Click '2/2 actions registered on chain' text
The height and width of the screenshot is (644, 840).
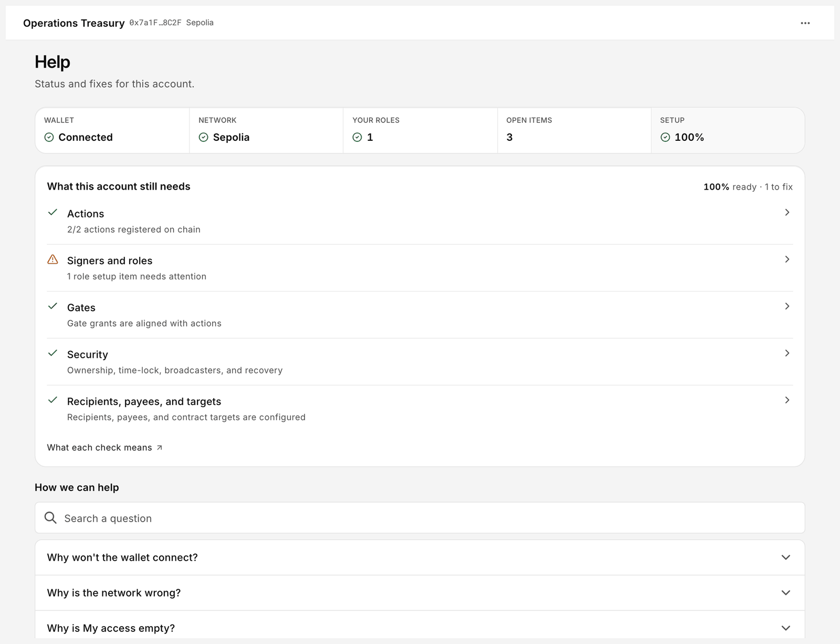click(134, 230)
